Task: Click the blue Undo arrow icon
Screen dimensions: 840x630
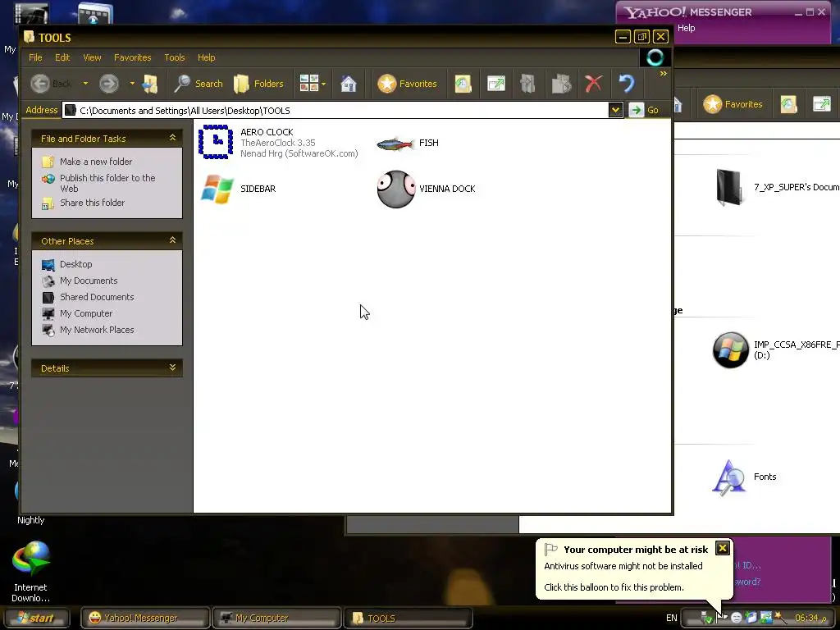Action: click(x=626, y=84)
